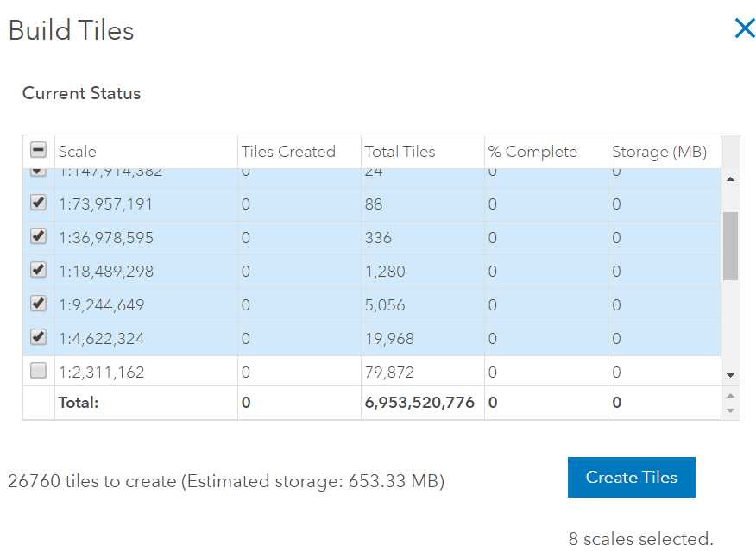Click scroll down arrow of scale list
Screen dimensions: 756x551
point(730,375)
